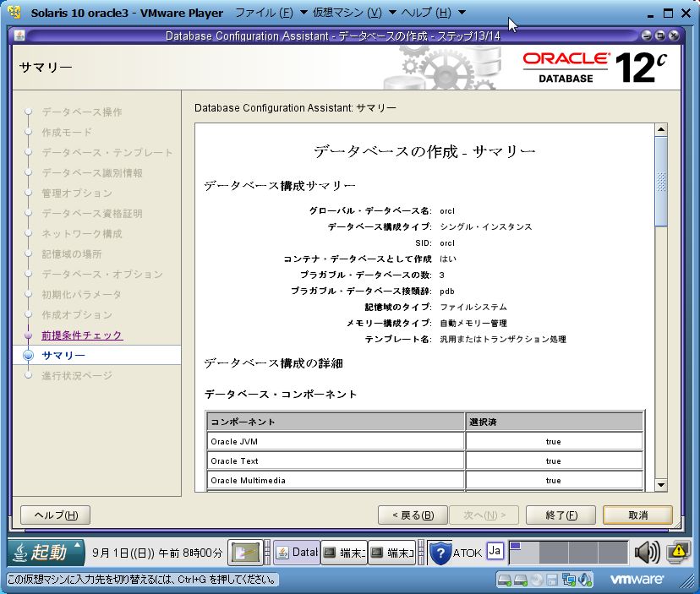Click the 終了(F) finish button
The image size is (700, 594).
click(561, 515)
